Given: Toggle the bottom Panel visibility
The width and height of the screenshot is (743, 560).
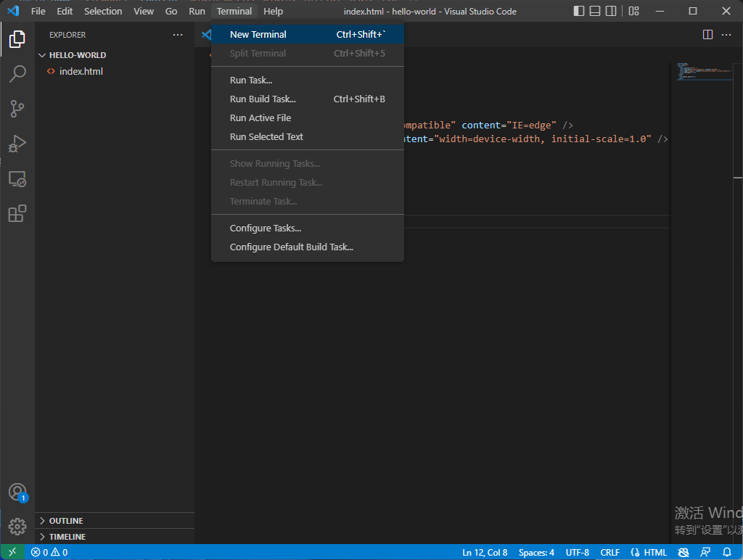Looking at the screenshot, I should point(595,11).
